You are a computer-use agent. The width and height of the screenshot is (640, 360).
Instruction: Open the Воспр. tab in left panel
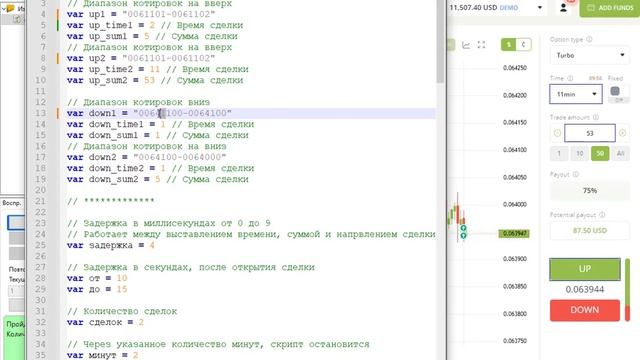tap(12, 203)
